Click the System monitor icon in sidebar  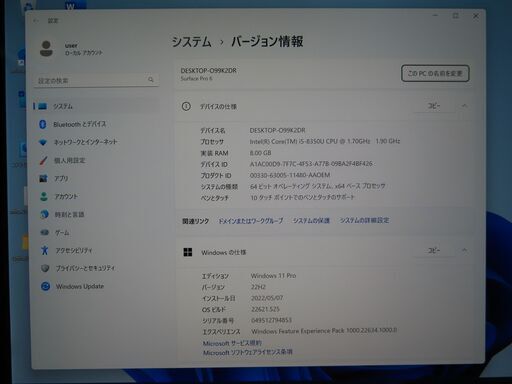(x=42, y=106)
